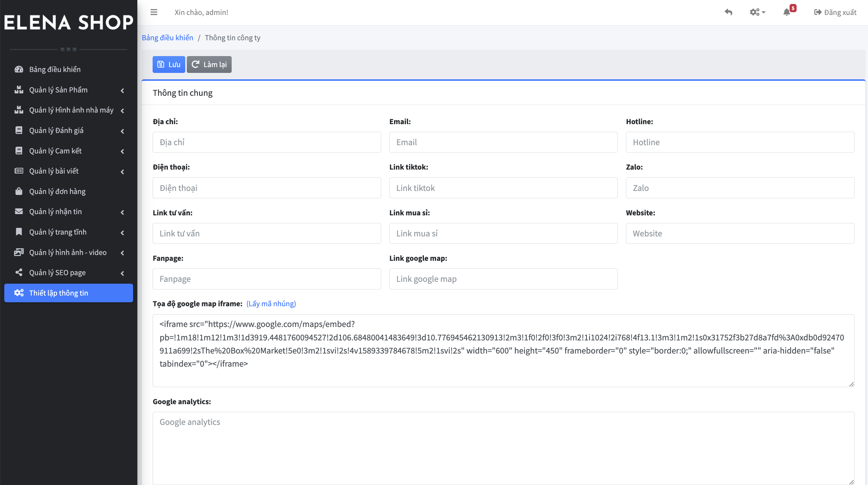Image resolution: width=868 pixels, height=485 pixels.
Task: Expand the Quản lý bài viết menu
Action: pos(54,171)
